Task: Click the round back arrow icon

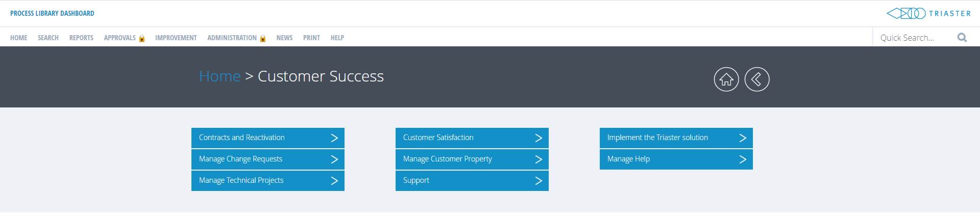Action: [x=756, y=79]
